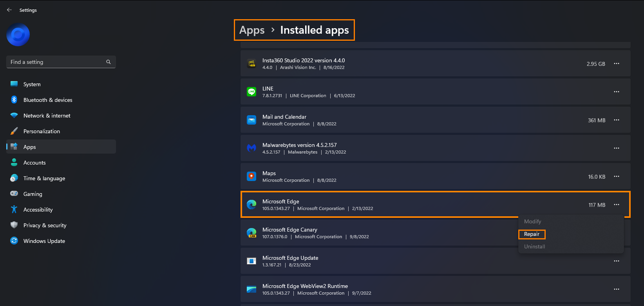Image resolution: width=644 pixels, height=306 pixels.
Task: Open Gaming settings
Action: (x=61, y=194)
